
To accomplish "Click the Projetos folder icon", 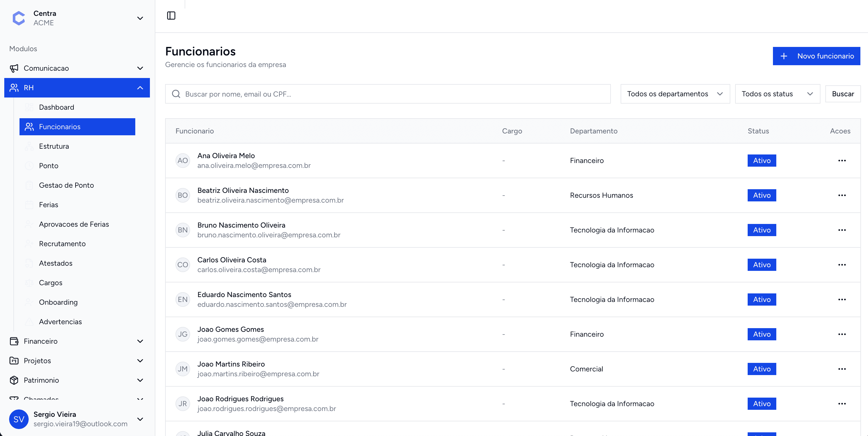I will click(x=14, y=360).
